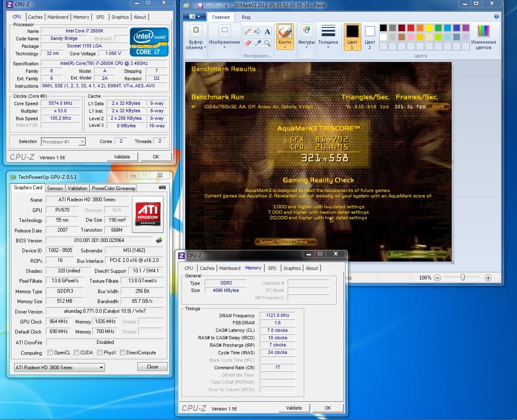Select the Color picker eyedropper tool
This screenshot has height=420, width=517.
coord(257,43)
